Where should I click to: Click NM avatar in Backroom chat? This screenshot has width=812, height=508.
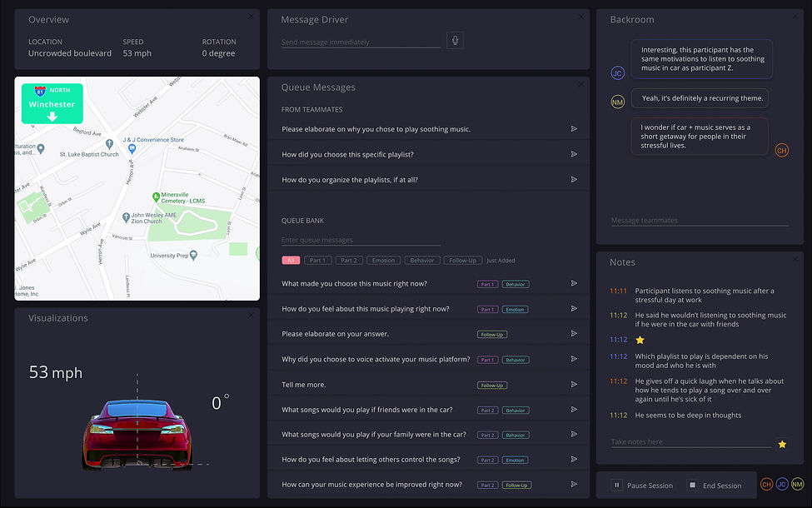tap(617, 102)
